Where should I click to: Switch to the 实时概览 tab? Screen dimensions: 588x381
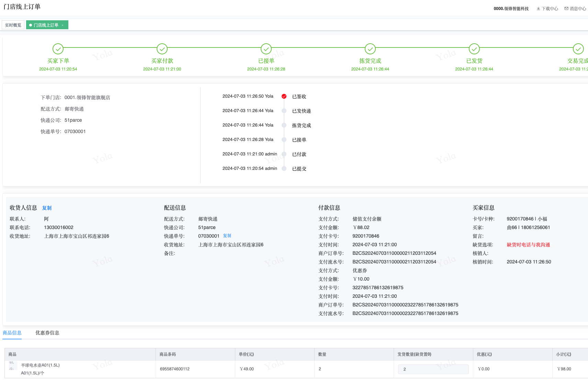13,25
